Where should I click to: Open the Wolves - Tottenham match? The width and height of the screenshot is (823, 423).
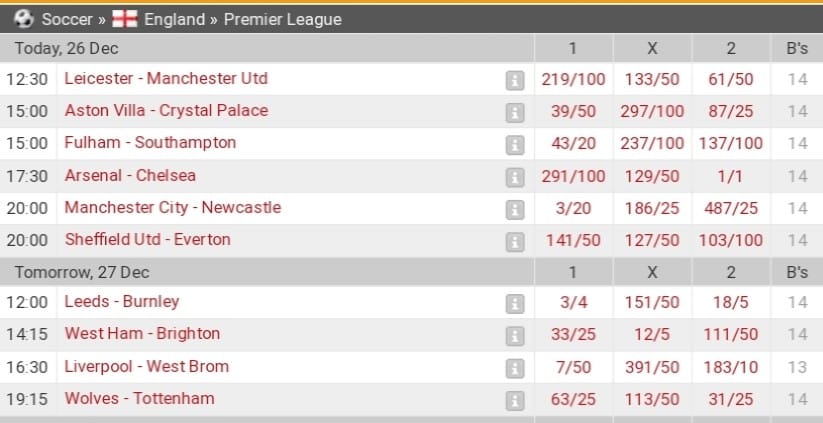click(x=139, y=398)
